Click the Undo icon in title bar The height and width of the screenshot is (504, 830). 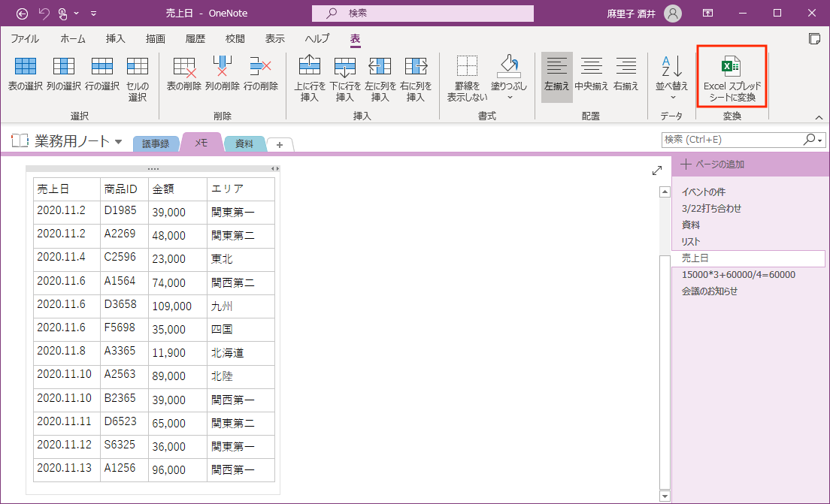click(x=44, y=14)
